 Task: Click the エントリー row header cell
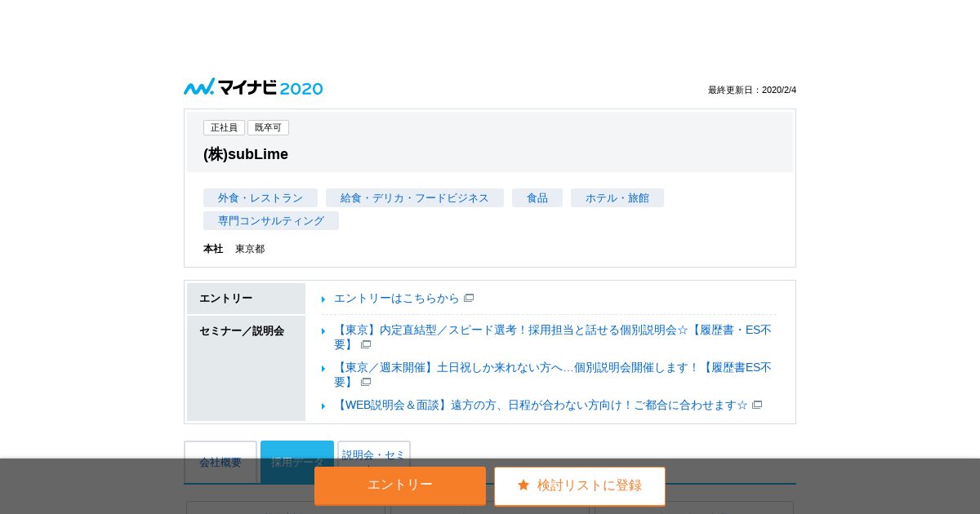pos(246,299)
